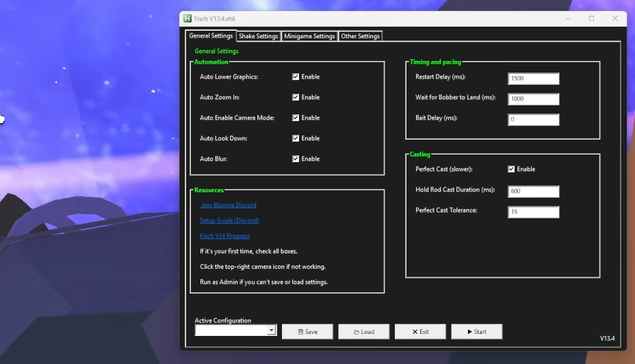This screenshot has height=364, width=635.
Task: Open the Active Configuration dropdown
Action: [272, 330]
